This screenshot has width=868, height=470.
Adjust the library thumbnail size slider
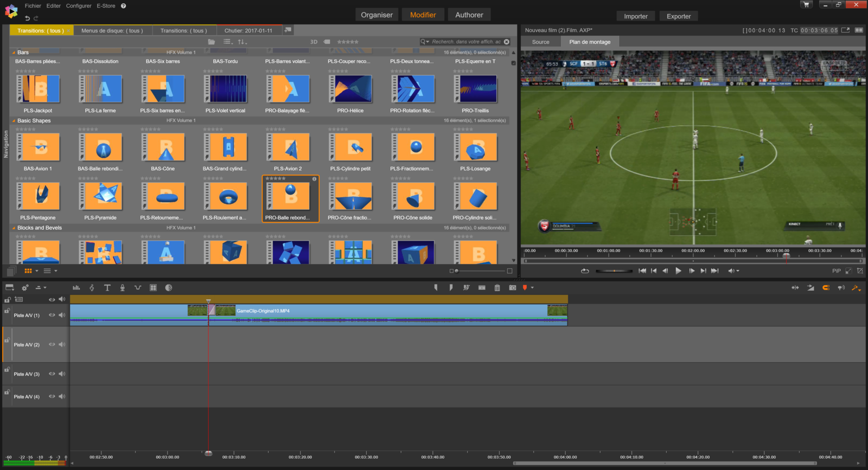(x=481, y=271)
